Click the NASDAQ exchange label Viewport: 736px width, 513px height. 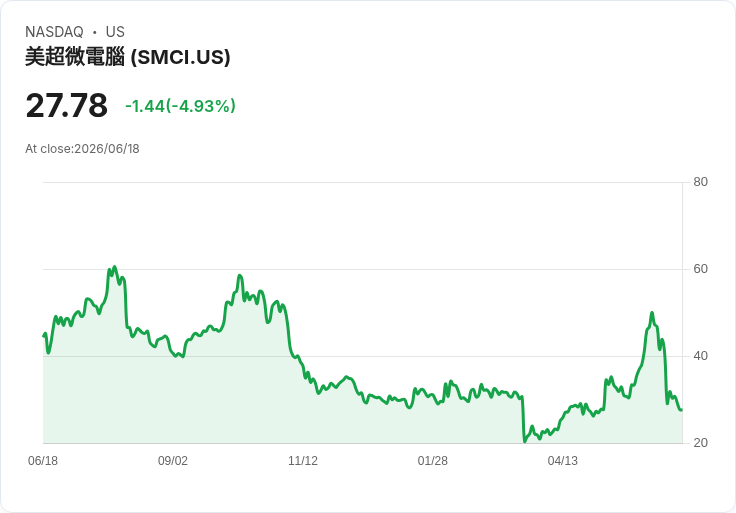(x=54, y=32)
